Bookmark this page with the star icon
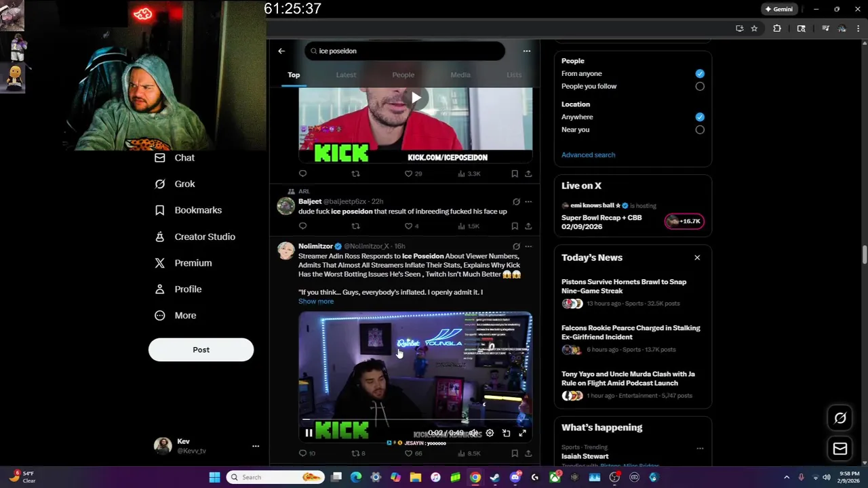 [754, 28]
